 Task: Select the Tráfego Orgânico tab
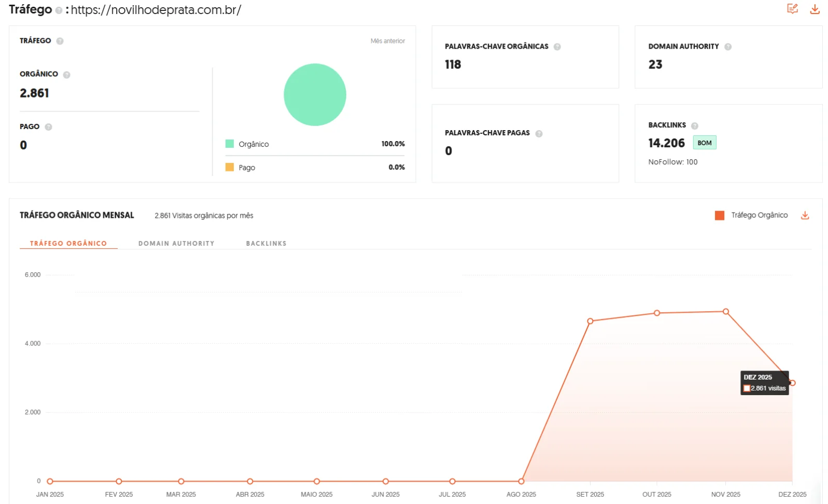(68, 243)
